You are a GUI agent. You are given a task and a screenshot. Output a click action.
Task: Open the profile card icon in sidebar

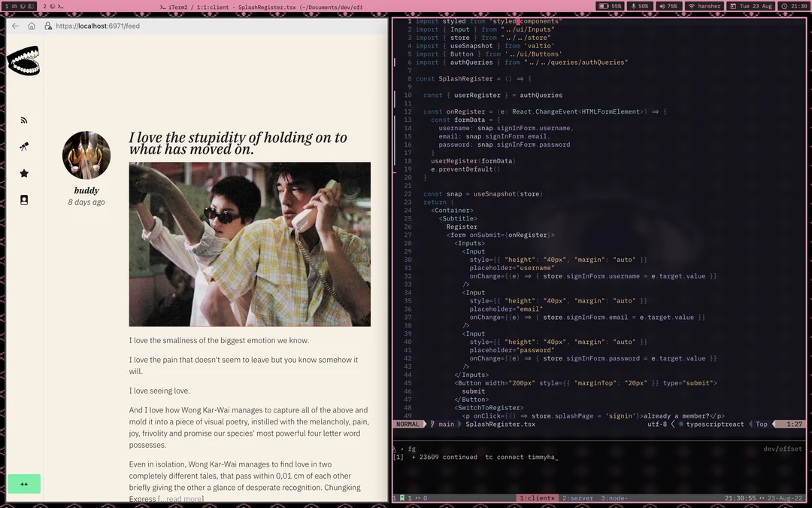tap(24, 199)
